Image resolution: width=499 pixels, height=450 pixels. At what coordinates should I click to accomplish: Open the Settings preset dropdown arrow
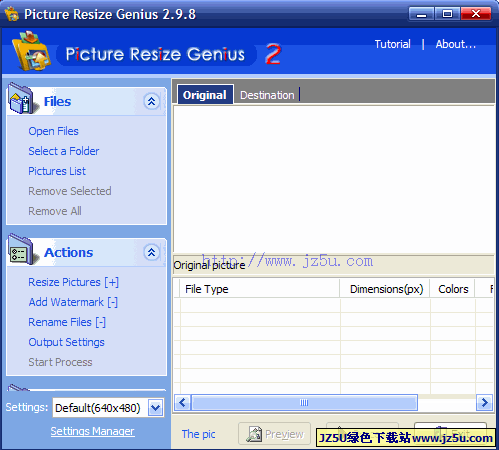pyautogui.click(x=156, y=408)
